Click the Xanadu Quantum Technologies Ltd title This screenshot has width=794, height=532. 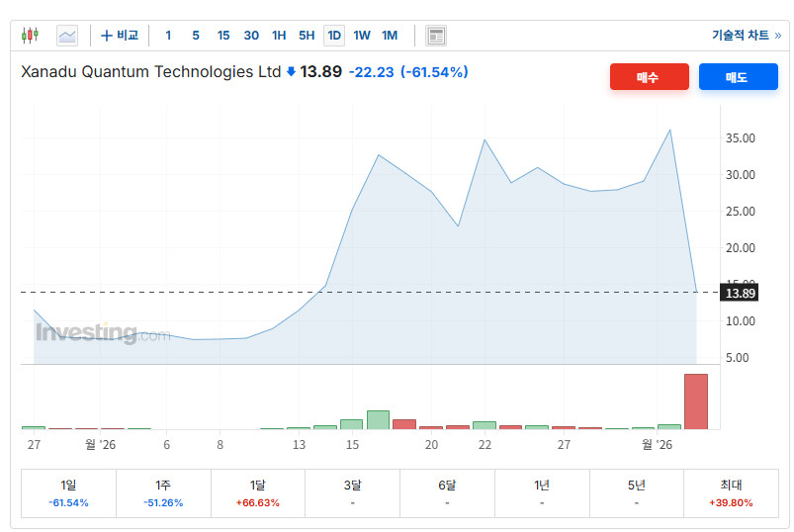pyautogui.click(x=151, y=72)
